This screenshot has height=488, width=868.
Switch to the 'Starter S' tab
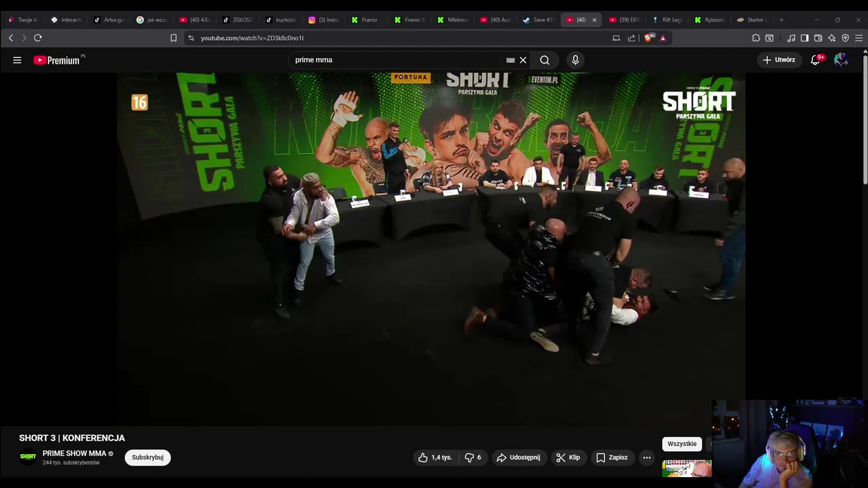click(751, 20)
